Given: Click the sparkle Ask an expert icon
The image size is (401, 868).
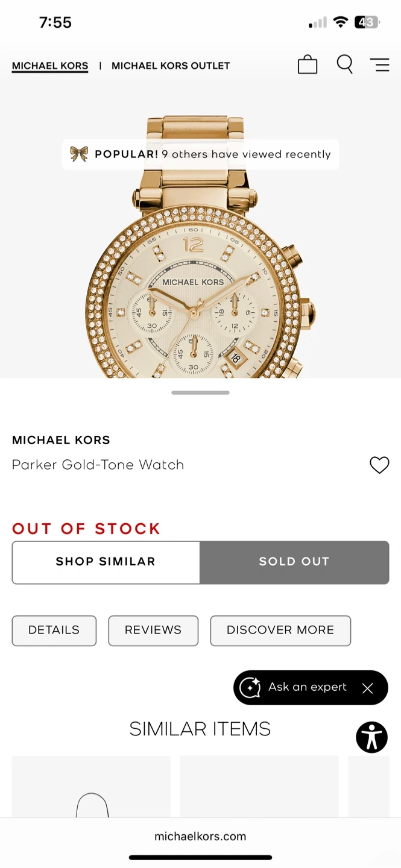Looking at the screenshot, I should click(x=250, y=687).
